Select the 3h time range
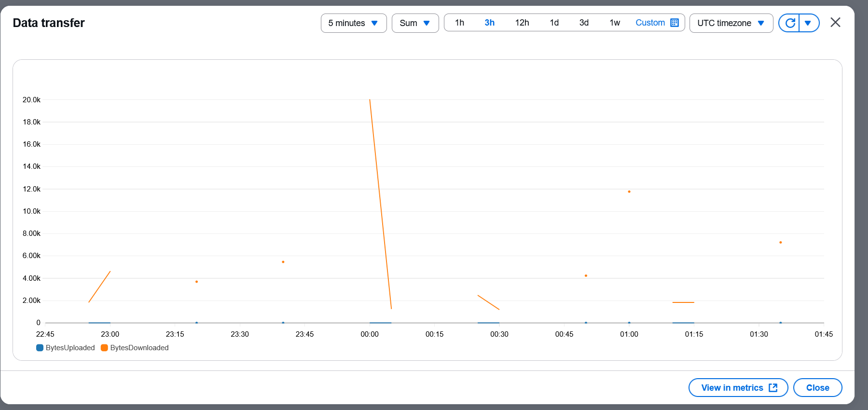Image resolution: width=868 pixels, height=410 pixels. pyautogui.click(x=489, y=23)
